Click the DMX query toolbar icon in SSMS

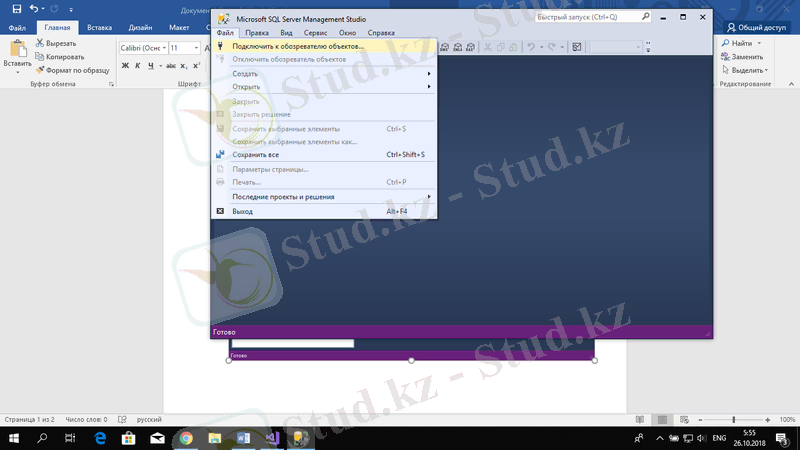444,47
